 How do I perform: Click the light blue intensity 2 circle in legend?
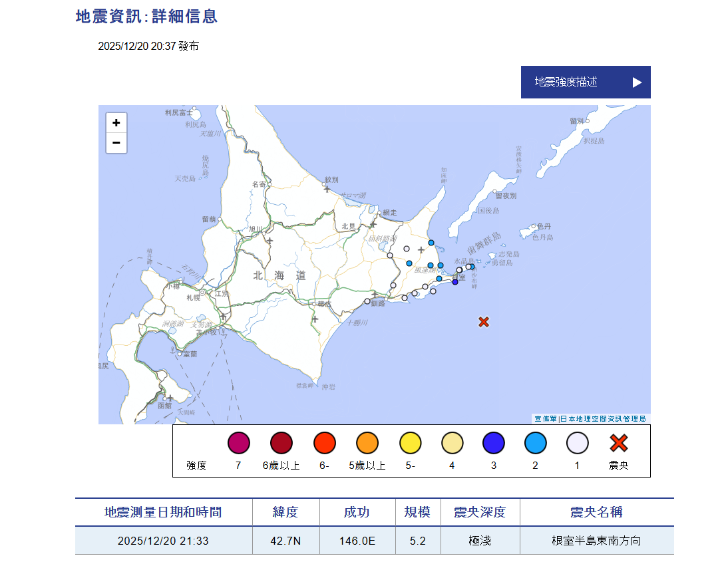click(x=535, y=442)
